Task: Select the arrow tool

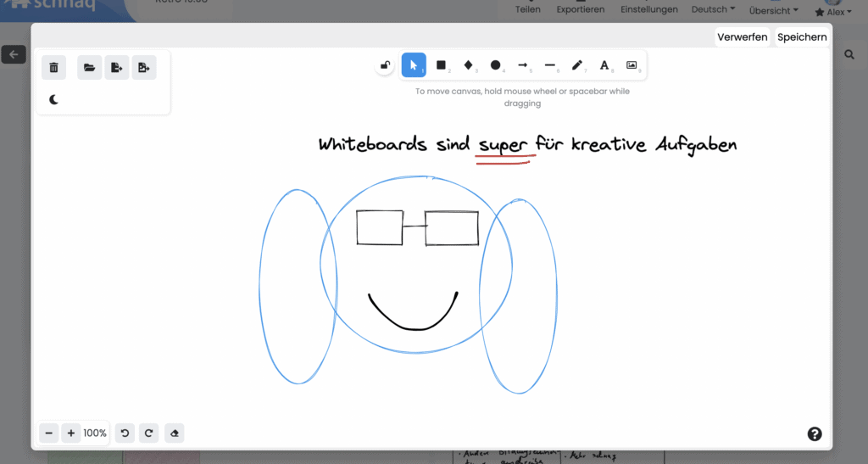Action: [x=523, y=65]
